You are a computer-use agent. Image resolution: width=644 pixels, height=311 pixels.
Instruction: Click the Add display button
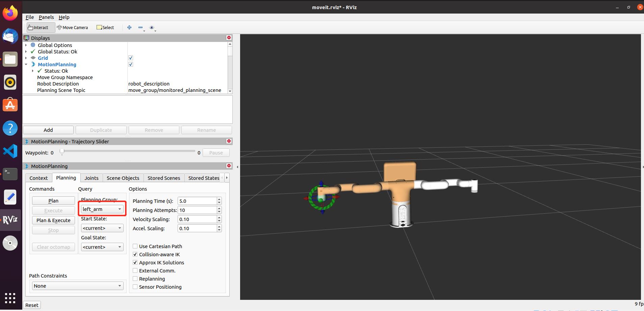tap(48, 130)
